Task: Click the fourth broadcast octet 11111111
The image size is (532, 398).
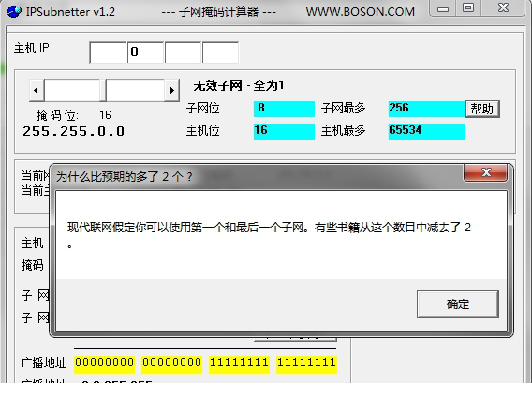Action: pyautogui.click(x=306, y=363)
